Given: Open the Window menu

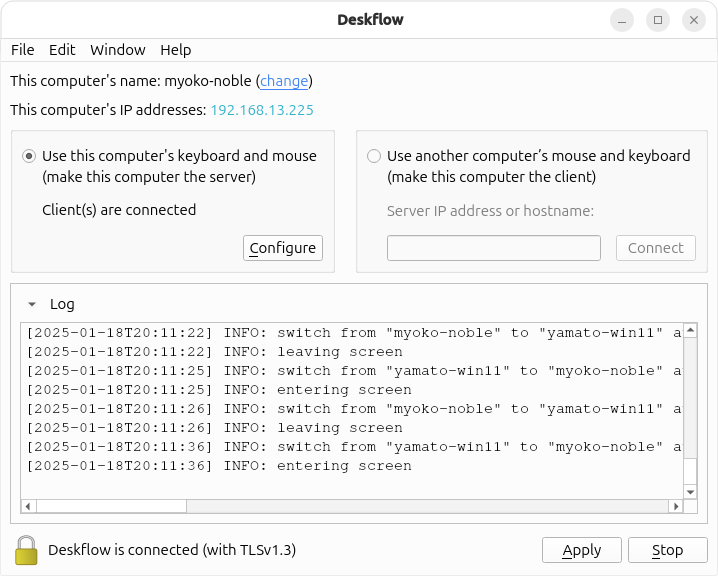Looking at the screenshot, I should [117, 50].
